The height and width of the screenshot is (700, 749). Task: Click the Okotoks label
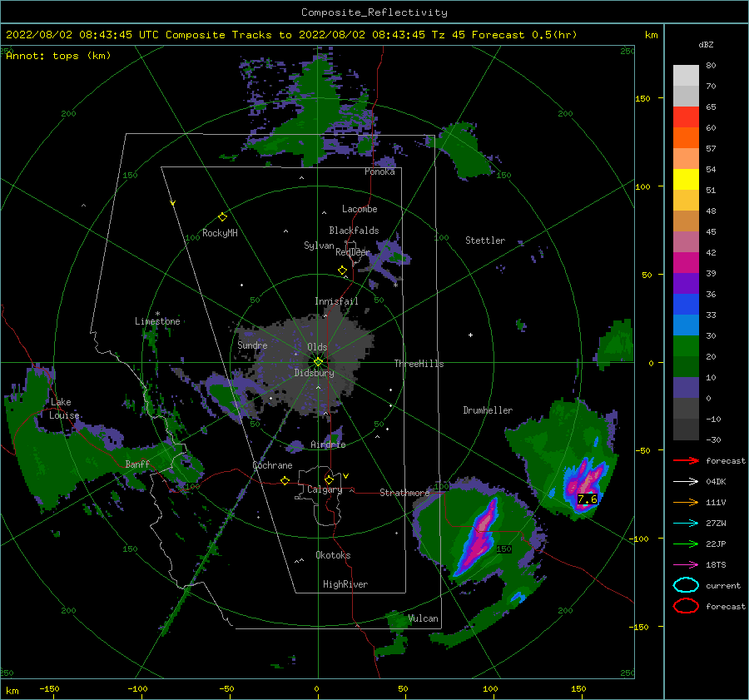coord(333,555)
